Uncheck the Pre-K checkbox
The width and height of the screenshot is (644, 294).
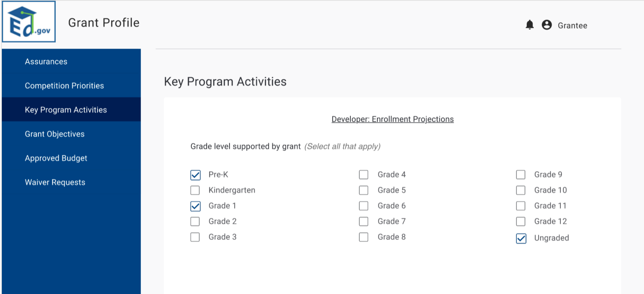click(x=196, y=175)
